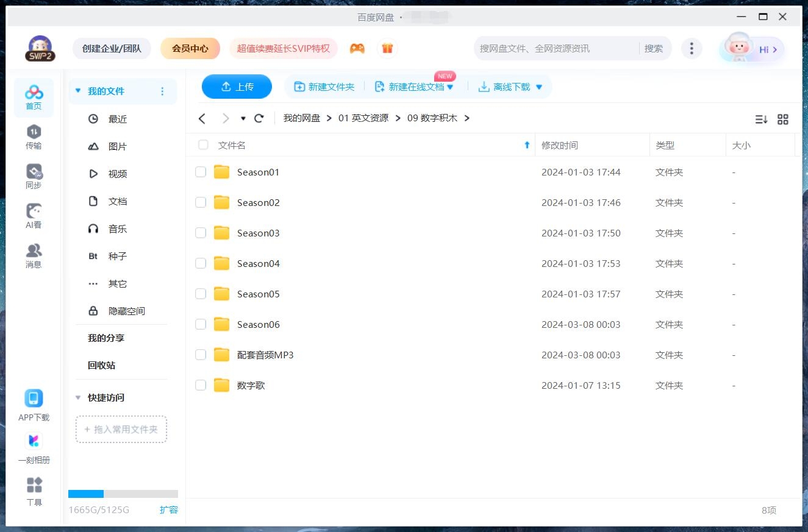Check the Season05 row checkbox

point(201,294)
